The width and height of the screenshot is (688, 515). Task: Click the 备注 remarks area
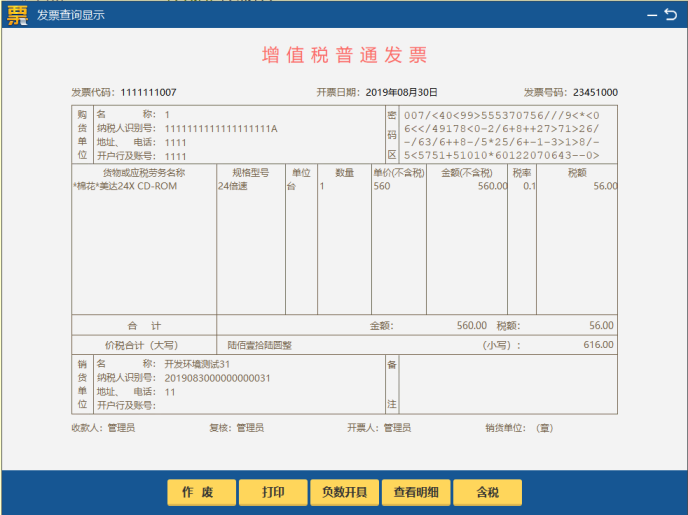pyautogui.click(x=508, y=384)
